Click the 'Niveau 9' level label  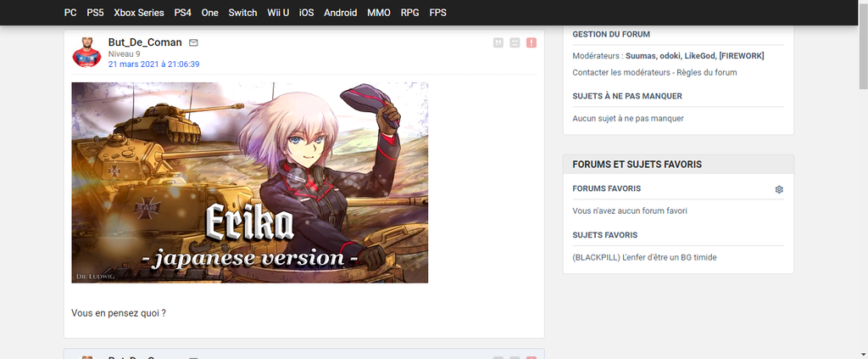pyautogui.click(x=124, y=54)
